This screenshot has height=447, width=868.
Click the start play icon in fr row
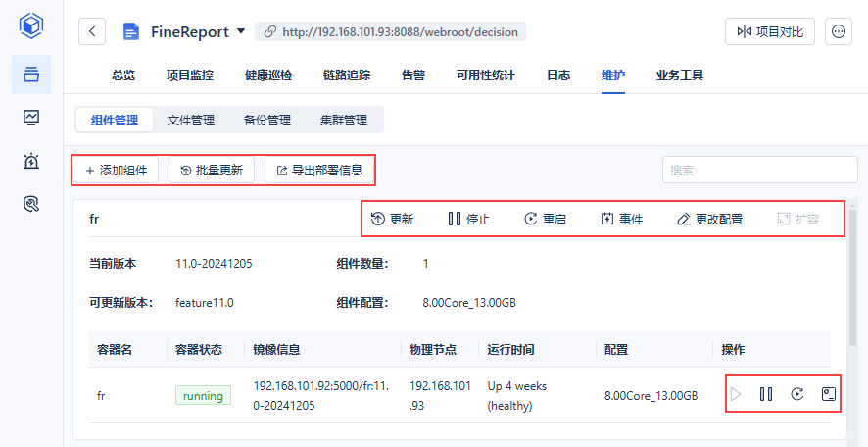[735, 394]
